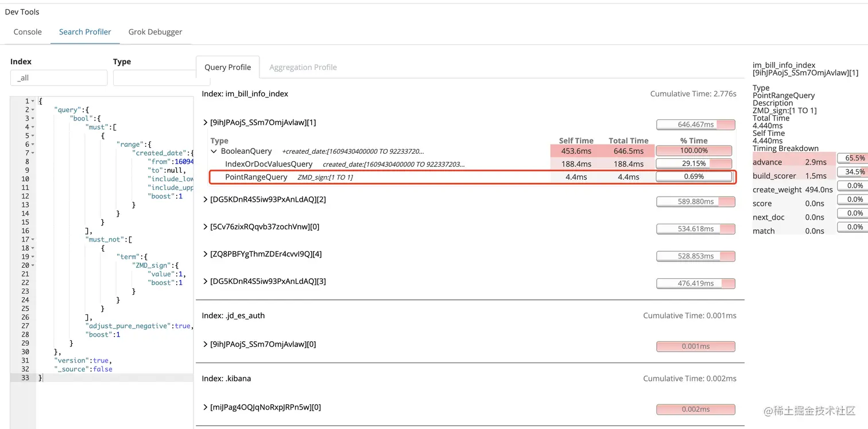Click the 646.467ms time bar

[x=695, y=124]
